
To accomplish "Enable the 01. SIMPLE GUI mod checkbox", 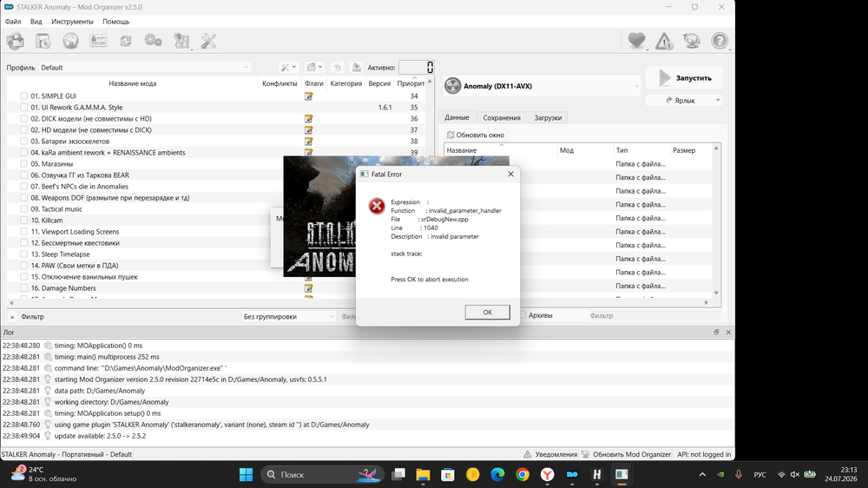I will click(23, 96).
